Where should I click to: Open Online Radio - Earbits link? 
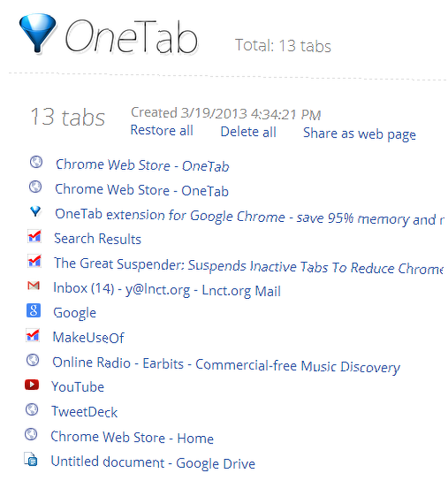click(226, 365)
